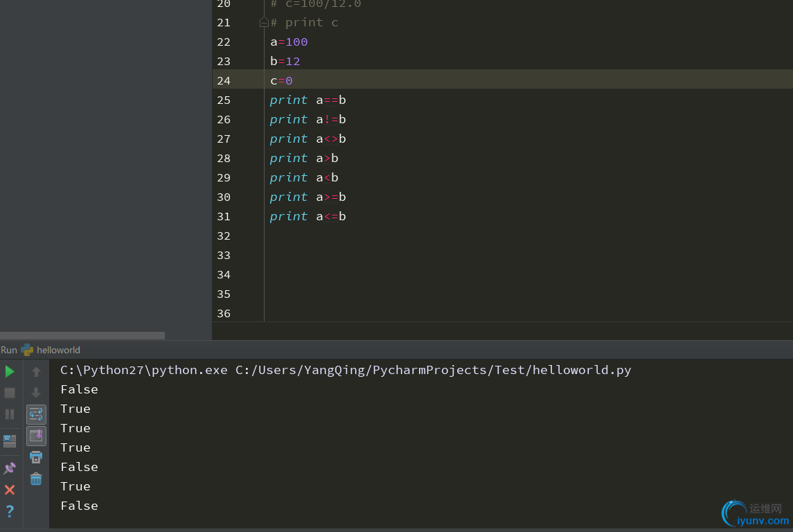Collapse the comment fold marker at line 21

click(x=263, y=22)
